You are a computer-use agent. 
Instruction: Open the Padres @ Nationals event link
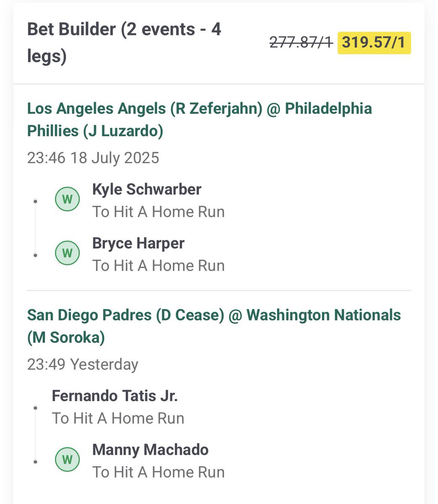coord(214,326)
